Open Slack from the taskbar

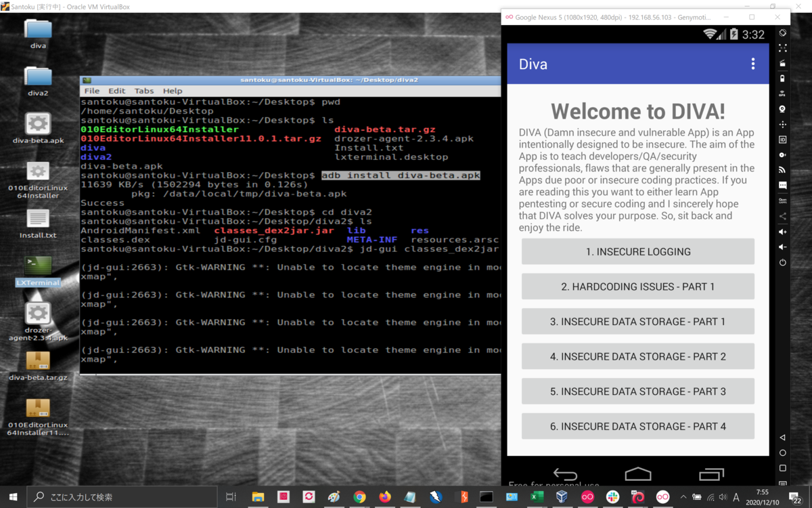coord(612,496)
